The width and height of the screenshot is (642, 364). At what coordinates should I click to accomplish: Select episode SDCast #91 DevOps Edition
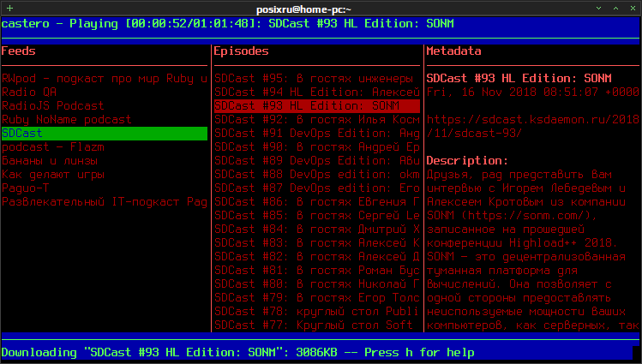317,134
